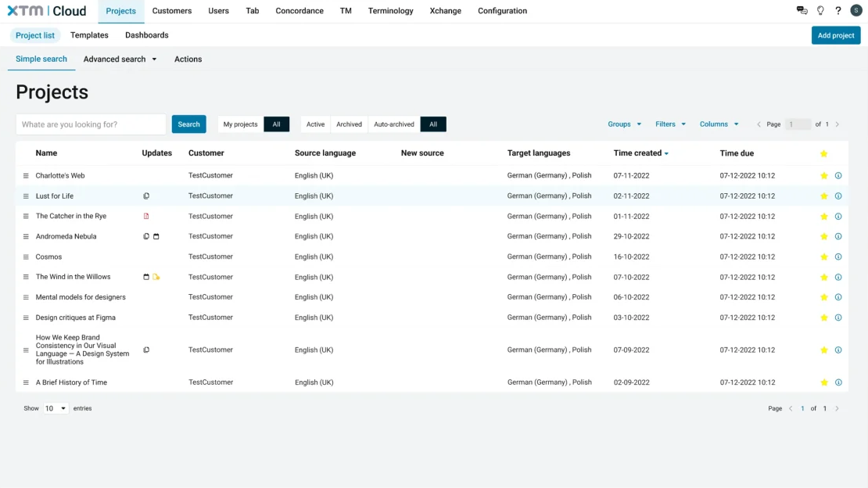This screenshot has width=868, height=488.
Task: Go to previous page using bottom pagination arrow
Action: click(x=791, y=409)
